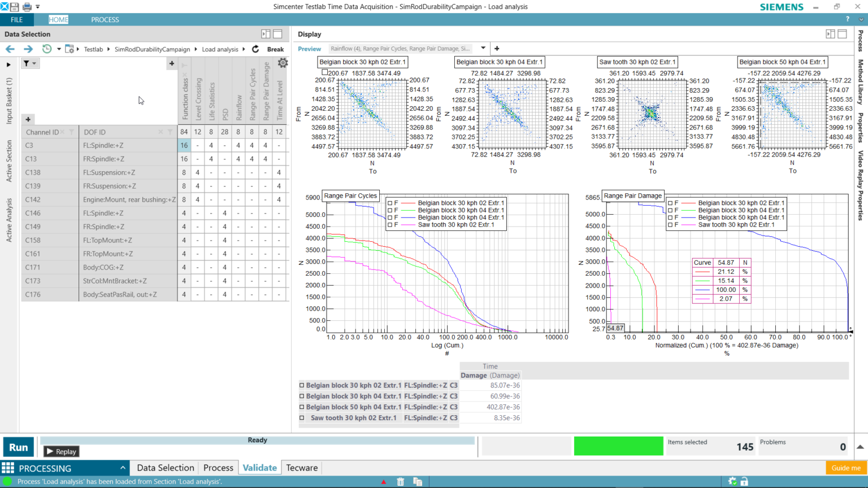
Task: Click the lock icon near the status bar right
Action: pos(744,481)
